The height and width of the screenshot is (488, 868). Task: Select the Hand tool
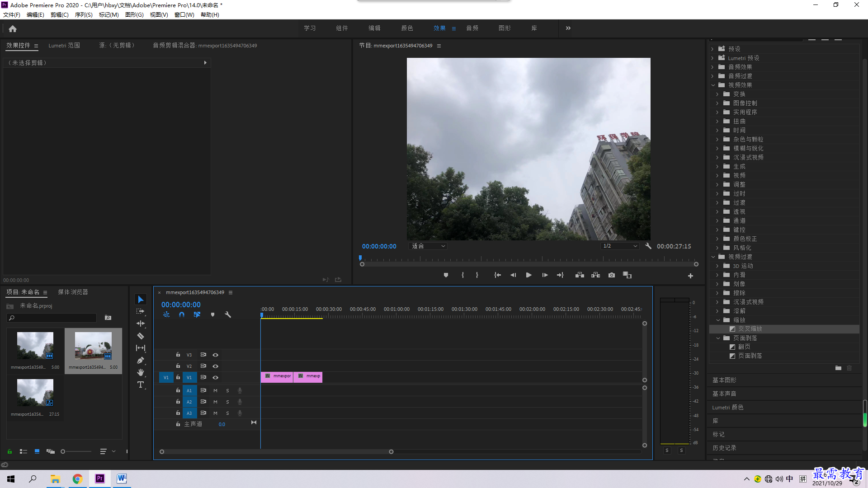[141, 372]
